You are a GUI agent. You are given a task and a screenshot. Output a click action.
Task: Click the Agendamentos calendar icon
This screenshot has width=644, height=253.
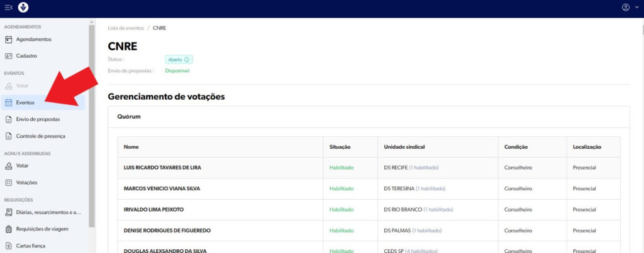click(x=9, y=40)
